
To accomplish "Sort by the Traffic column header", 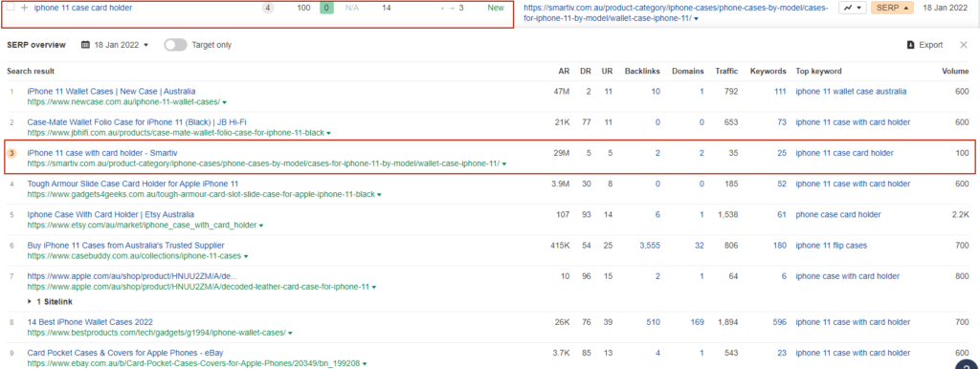I will 727,71.
